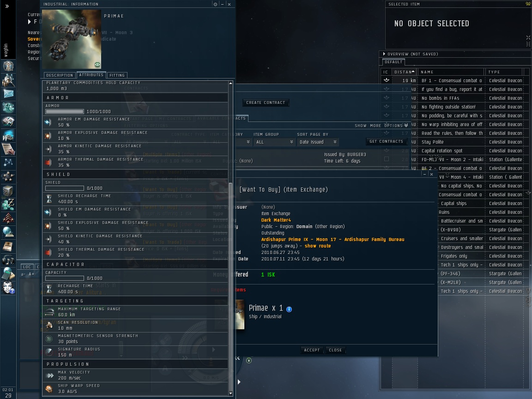532x399 pixels.
Task: Click the capacitor 0/1000 gauge bar
Action: click(65, 278)
